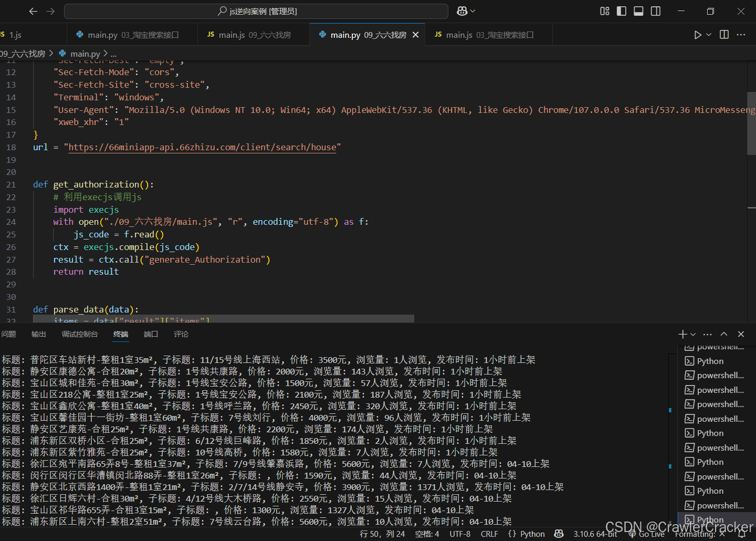Click the editor vertical scrollbar
The height and width of the screenshot is (541, 756).
(751, 123)
